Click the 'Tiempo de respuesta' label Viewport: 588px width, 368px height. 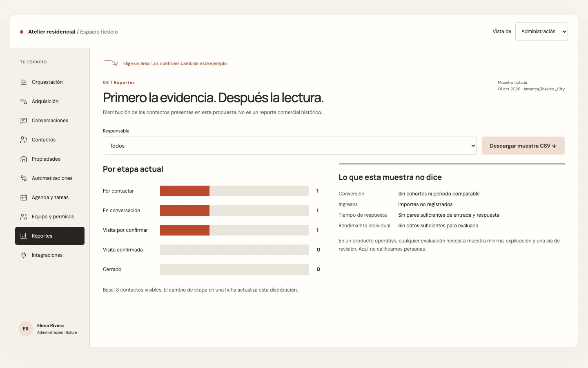click(363, 215)
